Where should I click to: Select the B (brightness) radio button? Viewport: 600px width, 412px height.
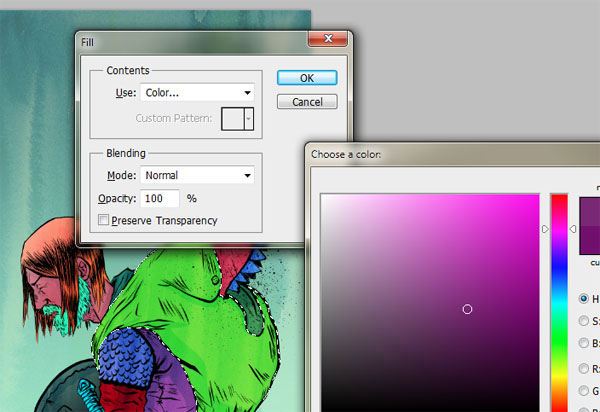click(585, 344)
